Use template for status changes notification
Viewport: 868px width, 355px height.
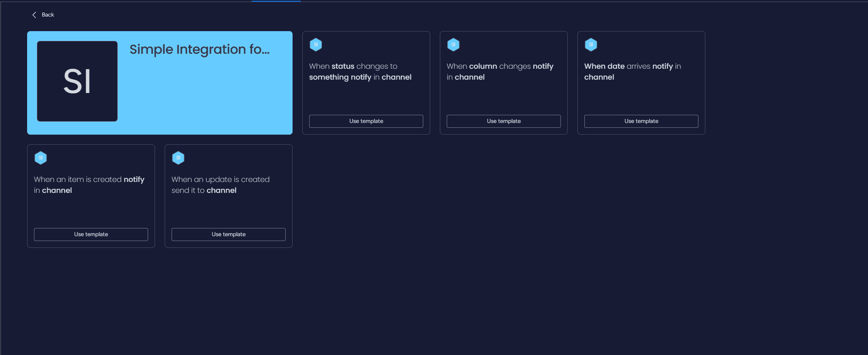366,121
